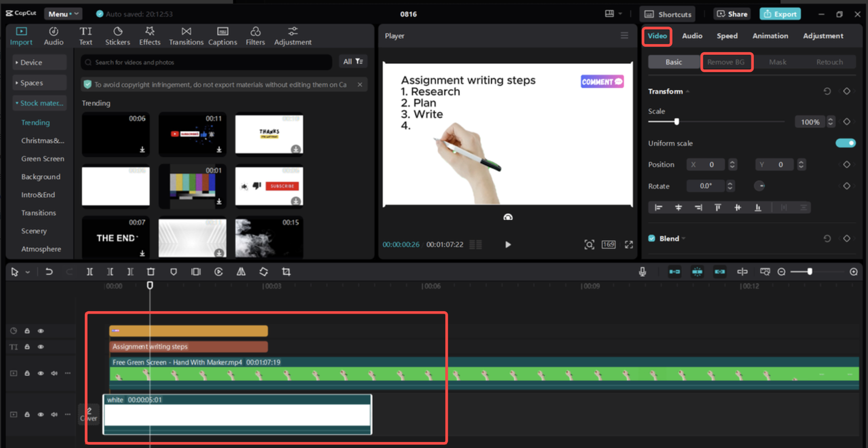Open the Stickers panel

click(x=117, y=36)
